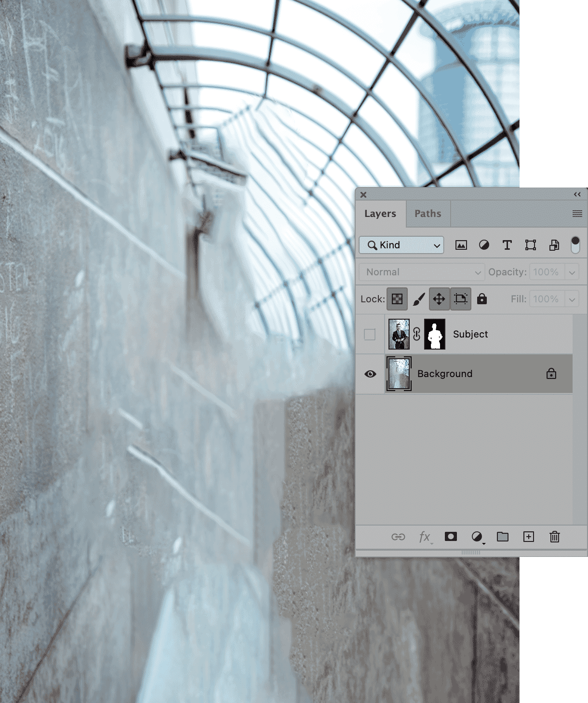Open the Kind filter dropdown
Viewport: 588px width, 703px height.
point(401,245)
